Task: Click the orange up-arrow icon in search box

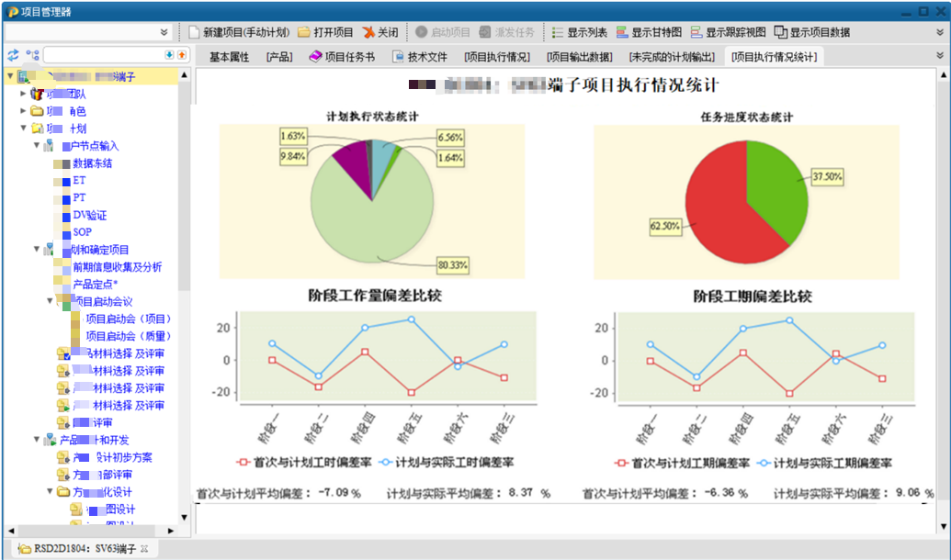Action: pos(181,55)
